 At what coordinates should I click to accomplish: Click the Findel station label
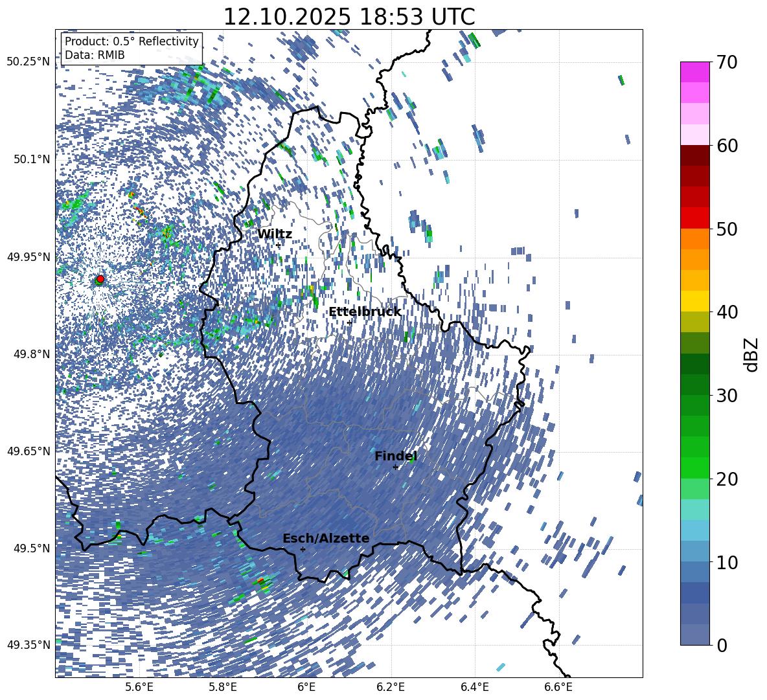click(x=396, y=456)
